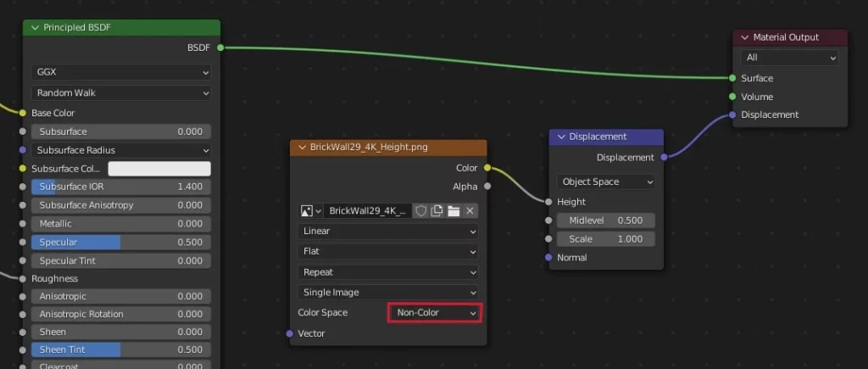Click the Color Space label text
The height and width of the screenshot is (369, 868).
323,312
